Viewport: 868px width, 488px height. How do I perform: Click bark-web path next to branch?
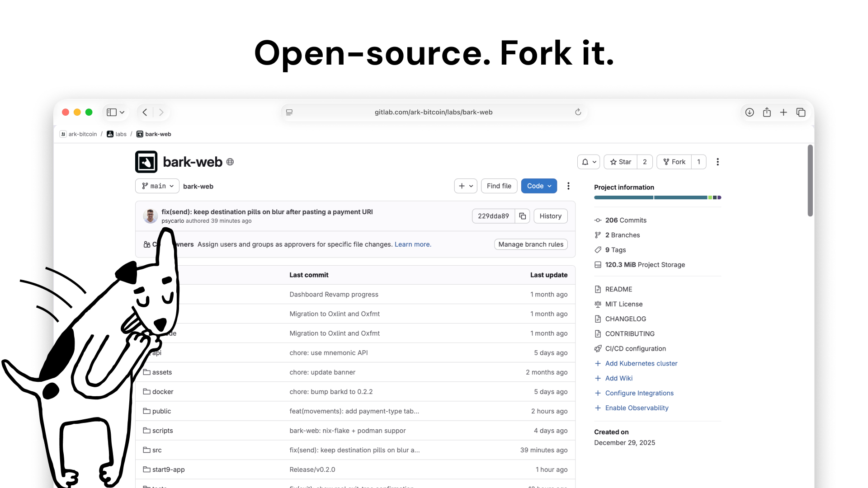(x=198, y=186)
